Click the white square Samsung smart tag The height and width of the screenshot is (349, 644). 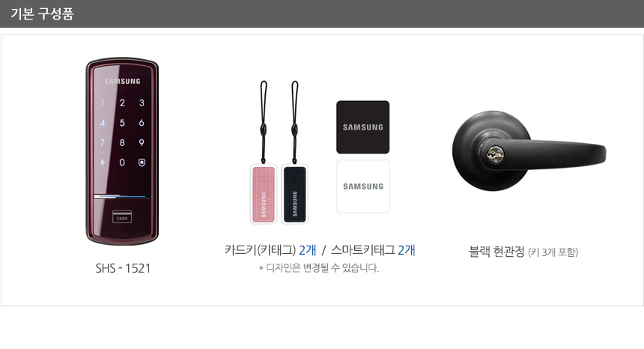[363, 186]
